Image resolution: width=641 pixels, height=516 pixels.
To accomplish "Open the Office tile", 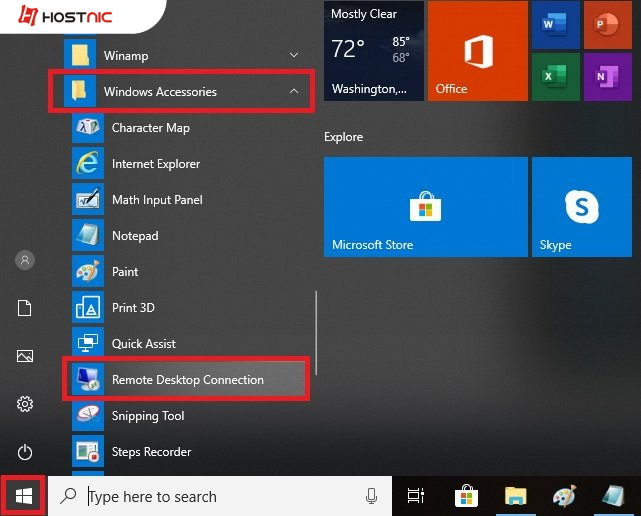I will tap(478, 51).
